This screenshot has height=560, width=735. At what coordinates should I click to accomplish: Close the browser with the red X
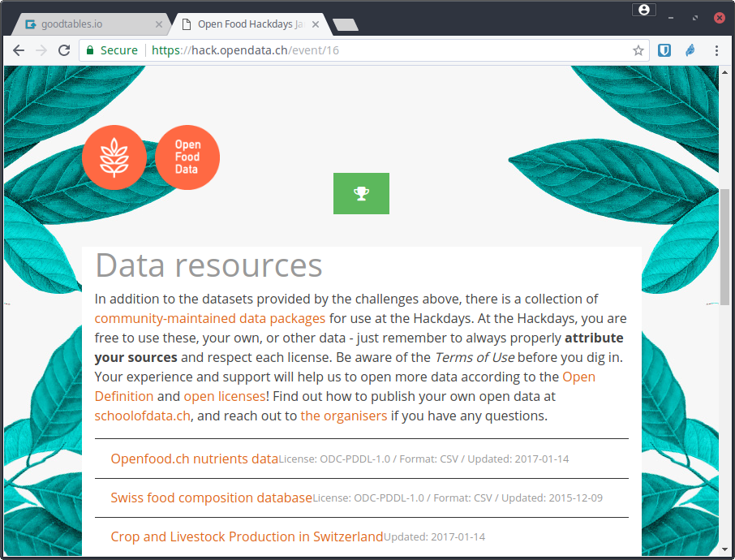tap(719, 18)
